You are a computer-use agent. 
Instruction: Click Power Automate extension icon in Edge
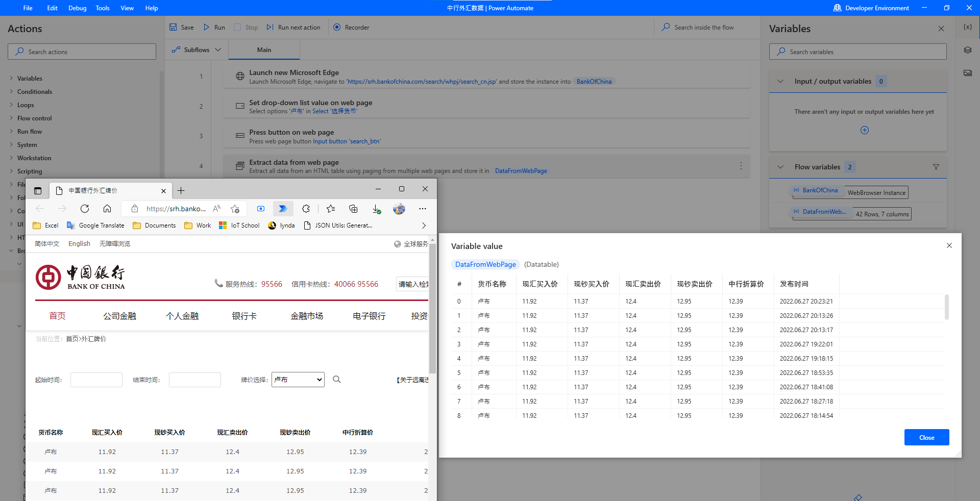[283, 209]
